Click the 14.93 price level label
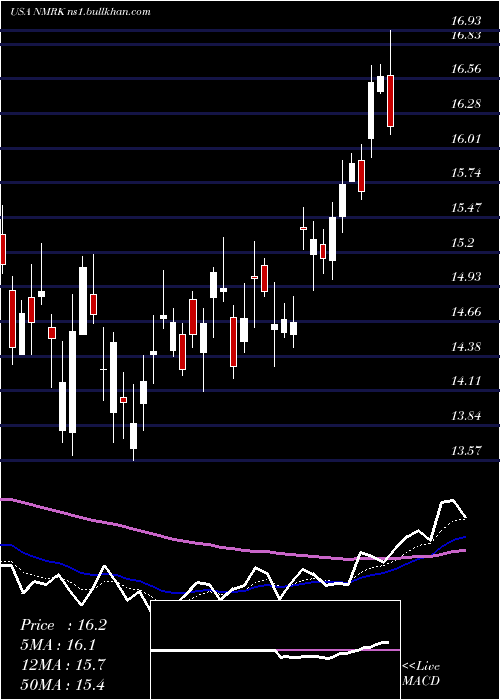 pyautogui.click(x=466, y=277)
